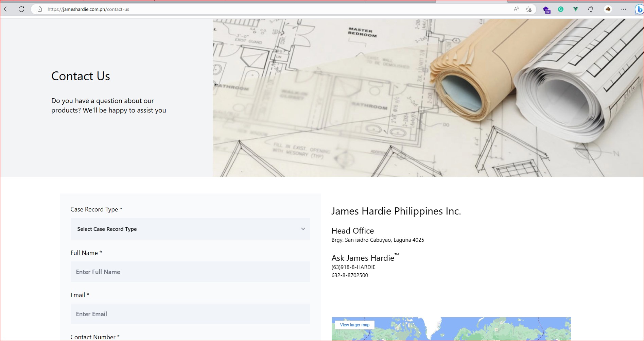The image size is (644, 341).
Task: Open the Grammarly extension
Action: point(561,9)
